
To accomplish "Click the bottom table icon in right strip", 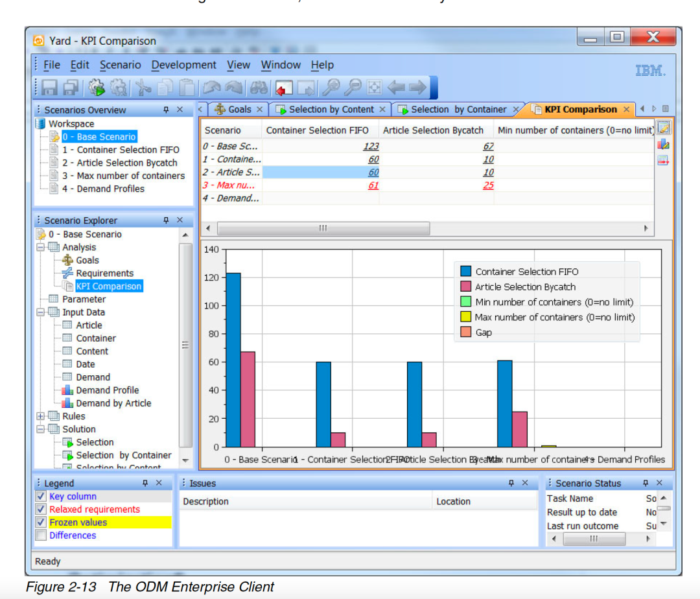I will click(x=664, y=160).
